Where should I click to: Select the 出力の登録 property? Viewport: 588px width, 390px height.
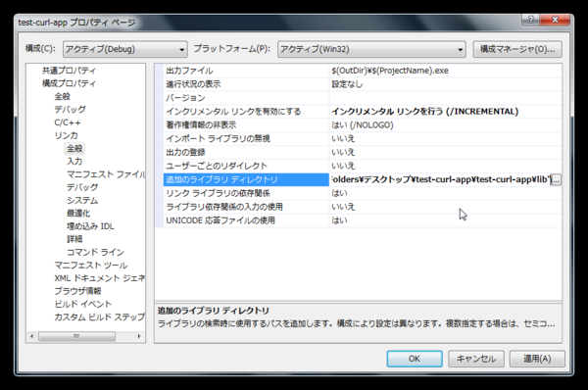tap(246, 152)
